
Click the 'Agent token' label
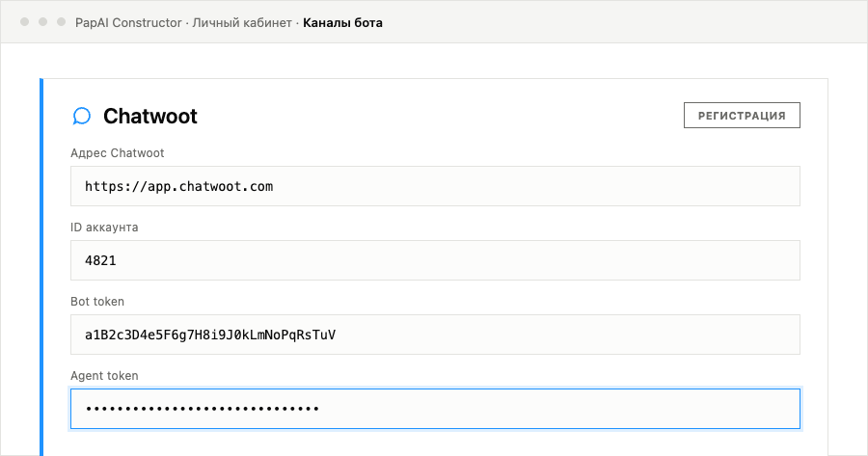pos(104,375)
